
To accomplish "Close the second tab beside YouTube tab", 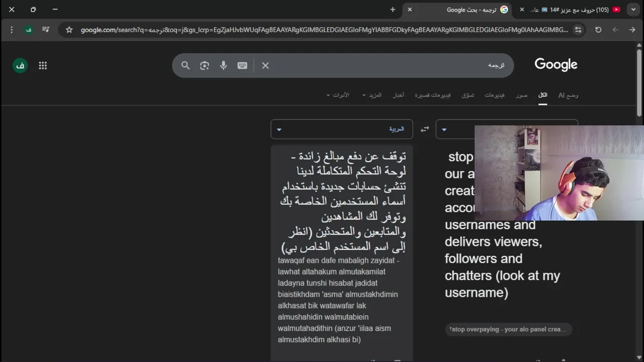I will (522, 10).
